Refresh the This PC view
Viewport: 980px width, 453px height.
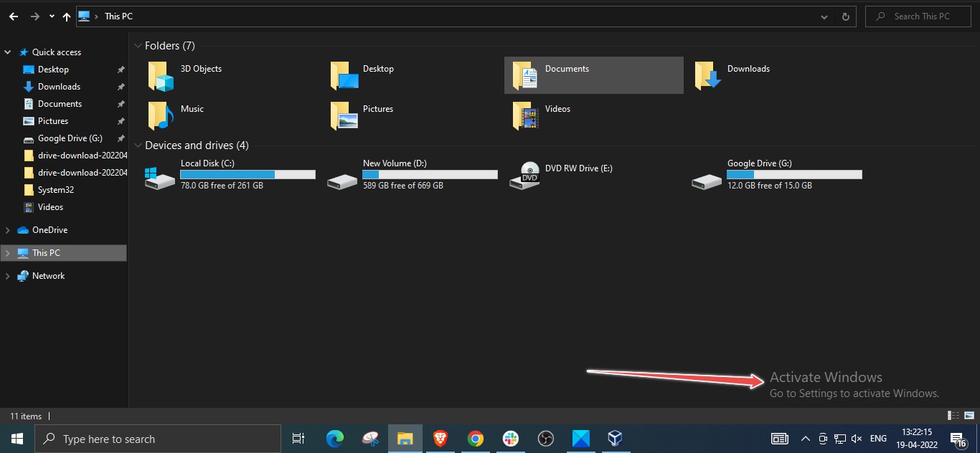click(x=846, y=16)
